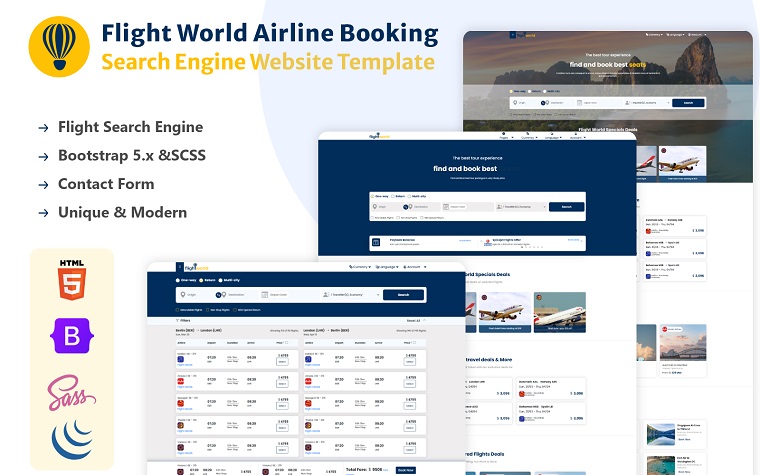Open hamburger menu in flight results page
This screenshot has height=475, width=760.
point(178,267)
